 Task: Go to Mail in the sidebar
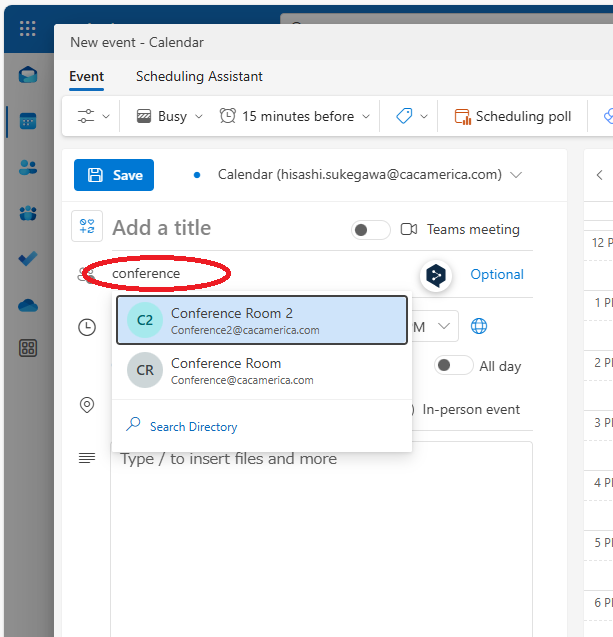pos(28,75)
